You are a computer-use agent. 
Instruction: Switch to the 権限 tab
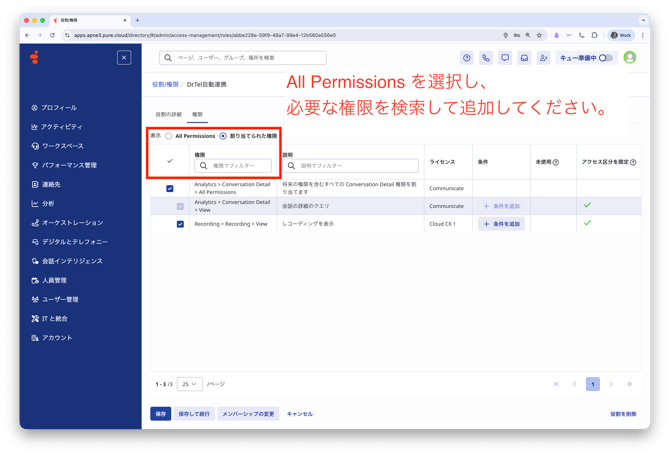pyautogui.click(x=197, y=114)
